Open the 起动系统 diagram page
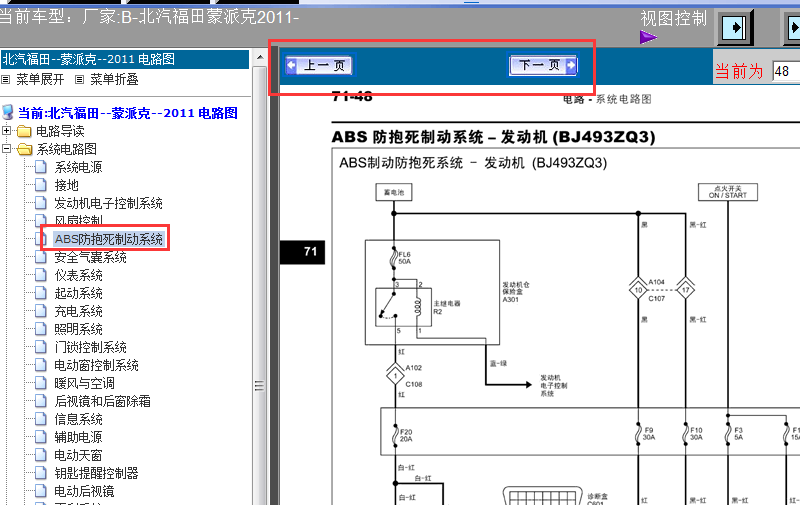800x505 pixels. pos(79,293)
